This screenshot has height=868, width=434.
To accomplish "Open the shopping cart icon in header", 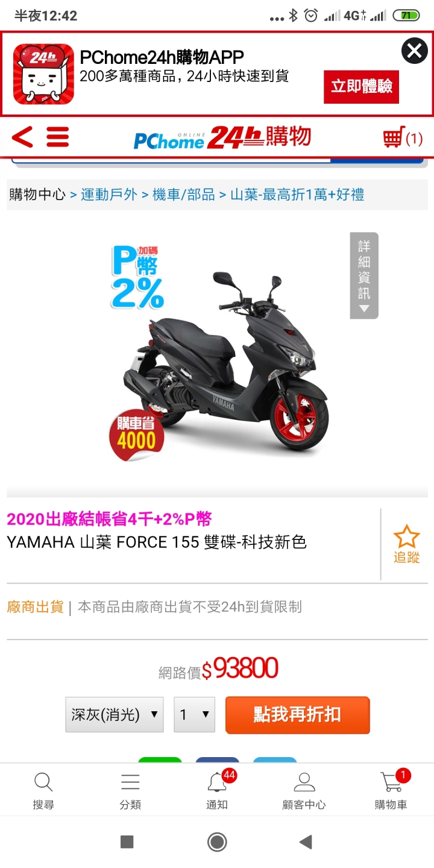I will click(x=403, y=139).
